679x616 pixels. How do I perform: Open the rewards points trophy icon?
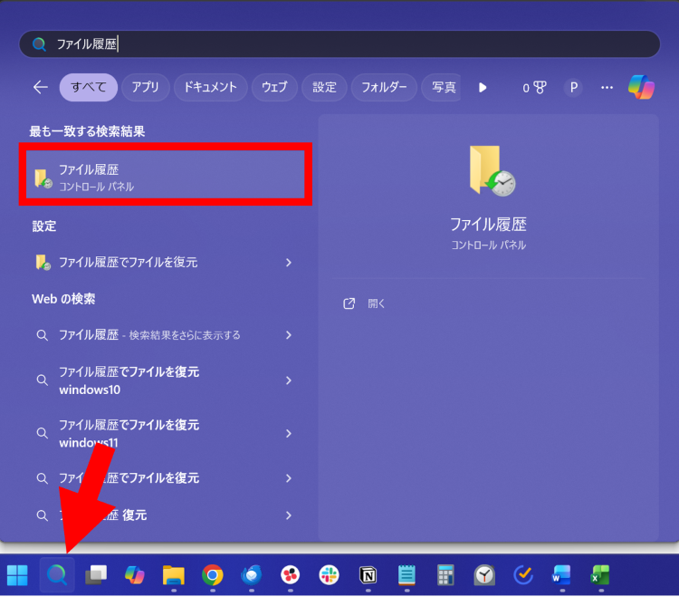(534, 88)
